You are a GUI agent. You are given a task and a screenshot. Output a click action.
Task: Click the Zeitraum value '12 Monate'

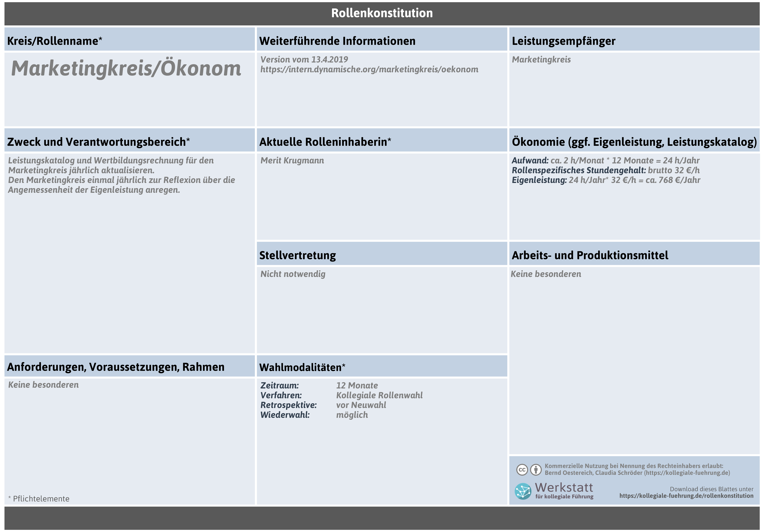pyautogui.click(x=357, y=386)
